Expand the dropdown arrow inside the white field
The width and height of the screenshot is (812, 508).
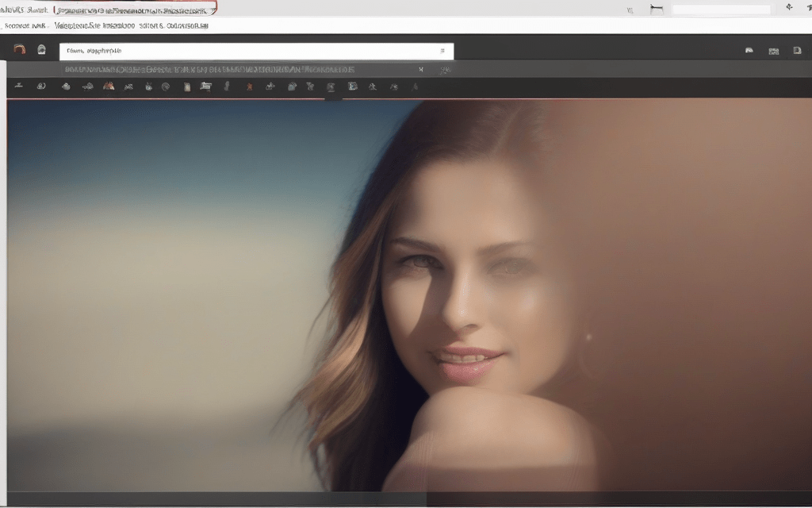[x=442, y=51]
